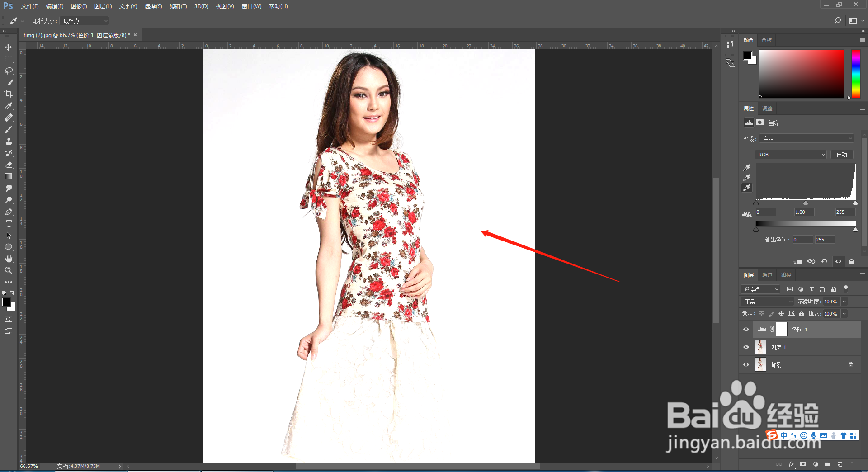
Task: Toggle lock all padlock icon
Action: coord(802,314)
